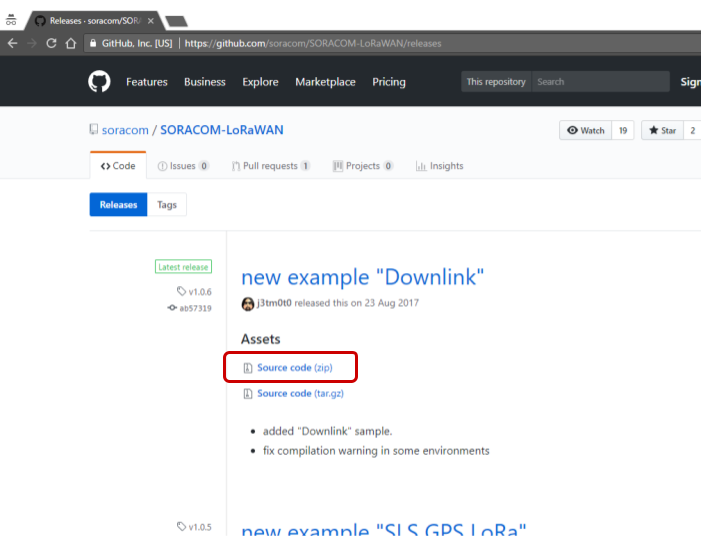Click the text 'fix compilation warning in some environments'
Image resolution: width=702 pixels, height=536 pixels.
tap(376, 451)
